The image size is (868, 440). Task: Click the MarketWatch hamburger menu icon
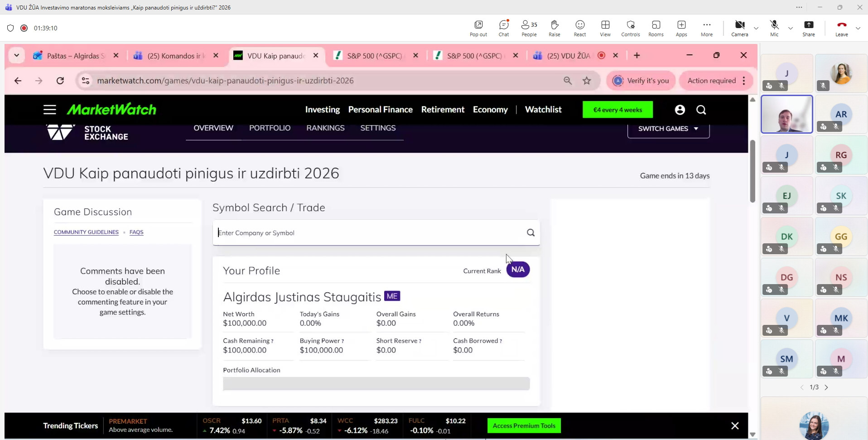(50, 110)
